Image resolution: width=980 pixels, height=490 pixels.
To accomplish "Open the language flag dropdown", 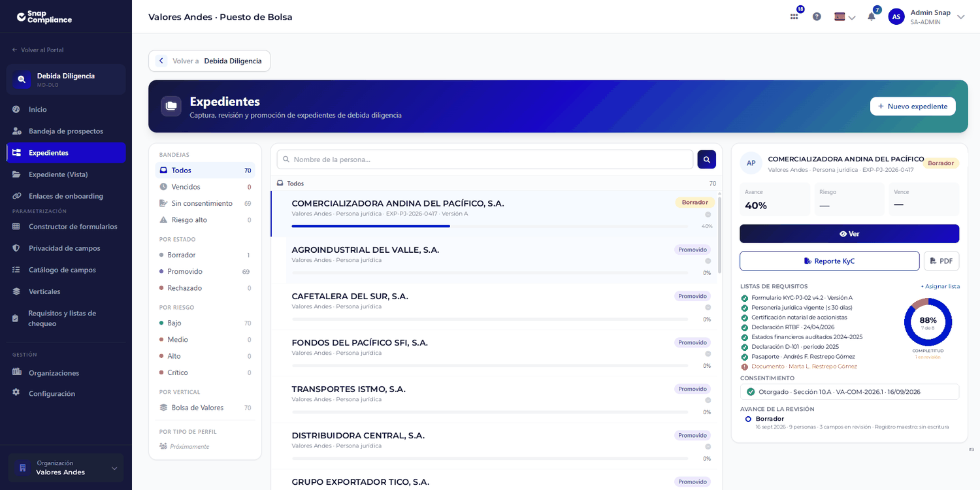I will click(845, 17).
